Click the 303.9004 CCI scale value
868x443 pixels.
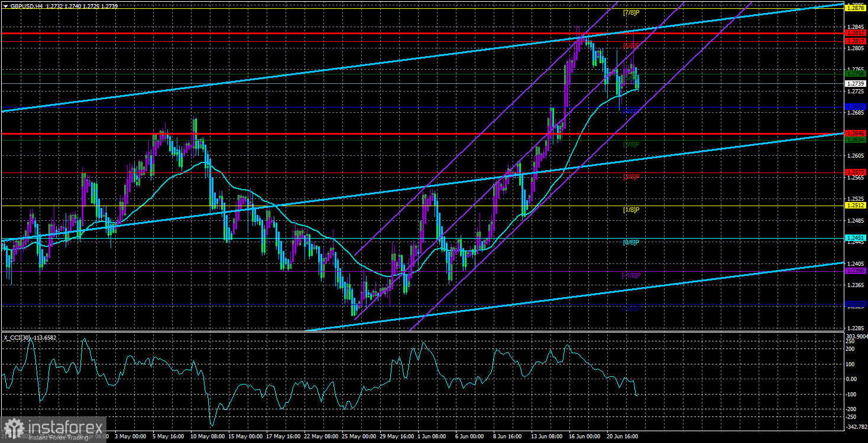[x=856, y=336]
